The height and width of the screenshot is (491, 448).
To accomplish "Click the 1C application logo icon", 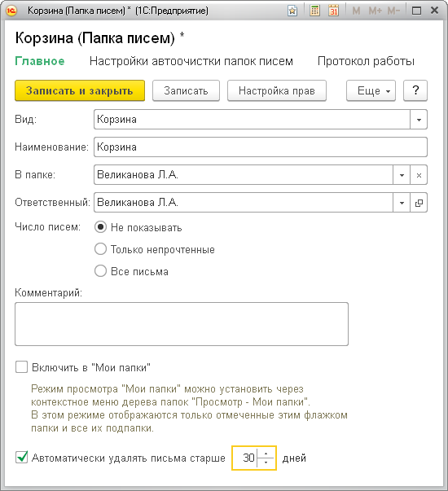I will point(11,11).
